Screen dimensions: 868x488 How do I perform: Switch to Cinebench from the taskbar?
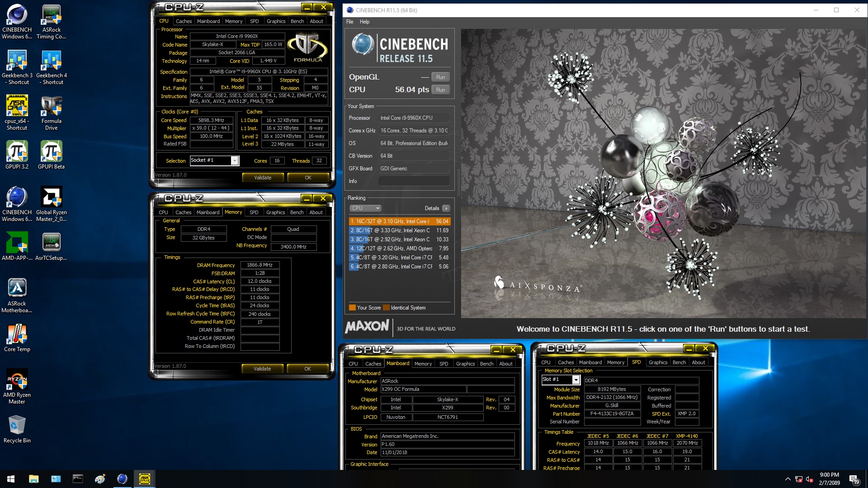[122, 479]
